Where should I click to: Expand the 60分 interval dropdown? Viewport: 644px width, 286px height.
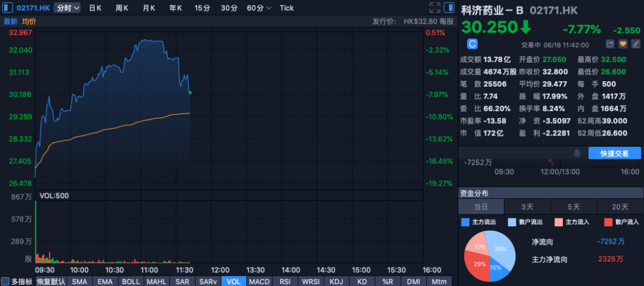(259, 8)
